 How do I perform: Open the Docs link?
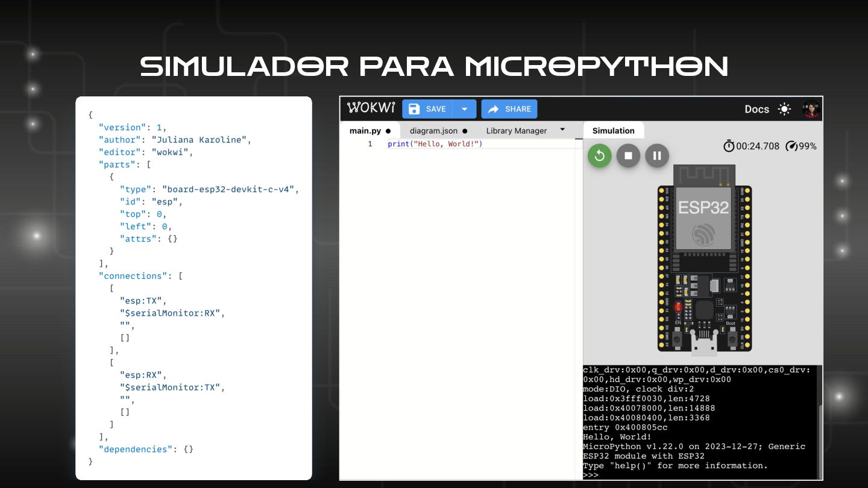tap(756, 109)
